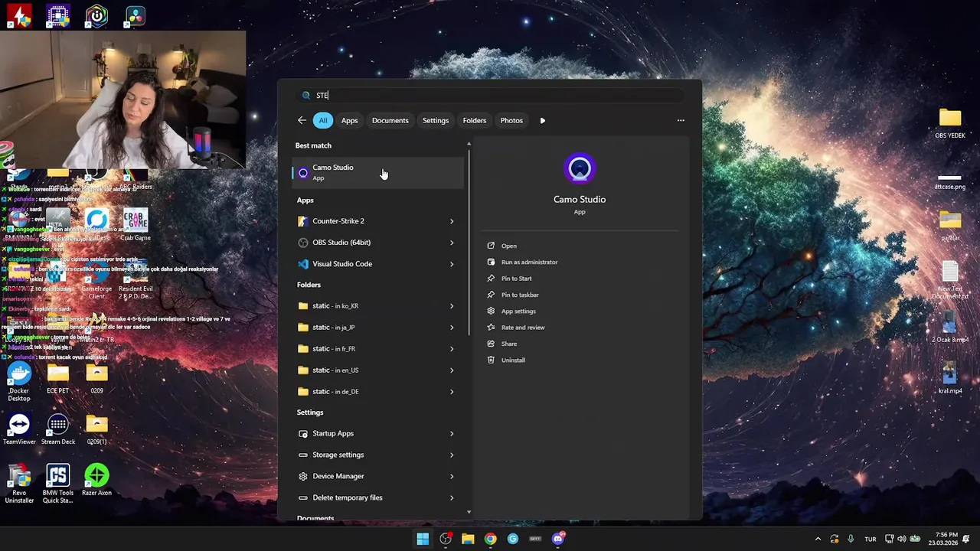Image resolution: width=980 pixels, height=551 pixels.
Task: Open the Docker Desktop desktop shortcut
Action: click(x=19, y=382)
